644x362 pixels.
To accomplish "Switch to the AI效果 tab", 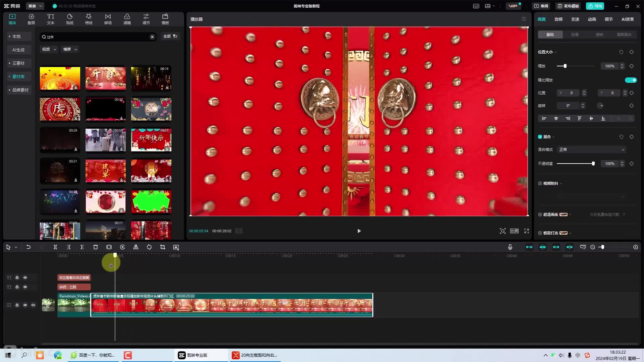I will 628,19.
